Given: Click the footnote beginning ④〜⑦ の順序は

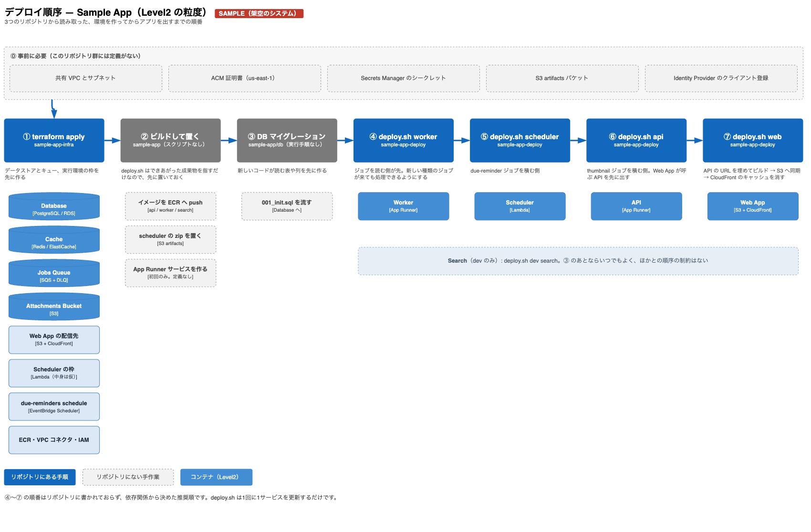Looking at the screenshot, I should pos(172,498).
